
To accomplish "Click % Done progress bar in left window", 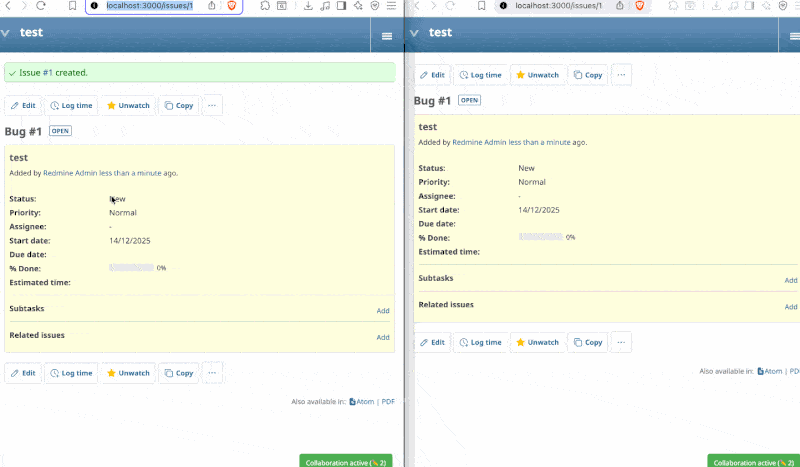I will [132, 268].
